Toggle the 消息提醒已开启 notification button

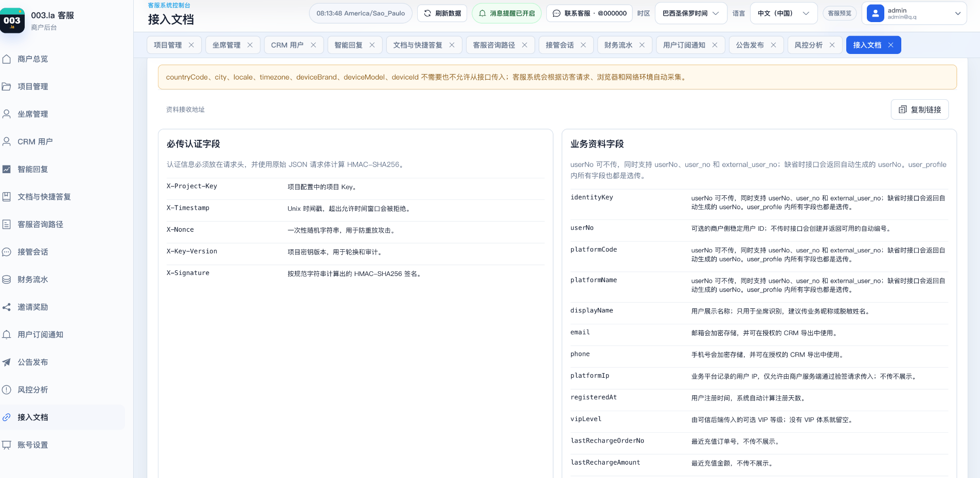pyautogui.click(x=507, y=13)
